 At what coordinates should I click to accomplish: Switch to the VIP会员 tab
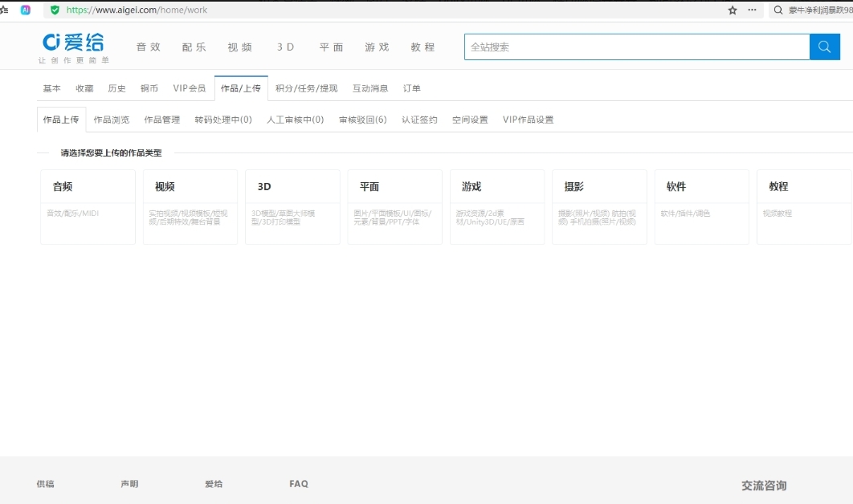pyautogui.click(x=190, y=88)
